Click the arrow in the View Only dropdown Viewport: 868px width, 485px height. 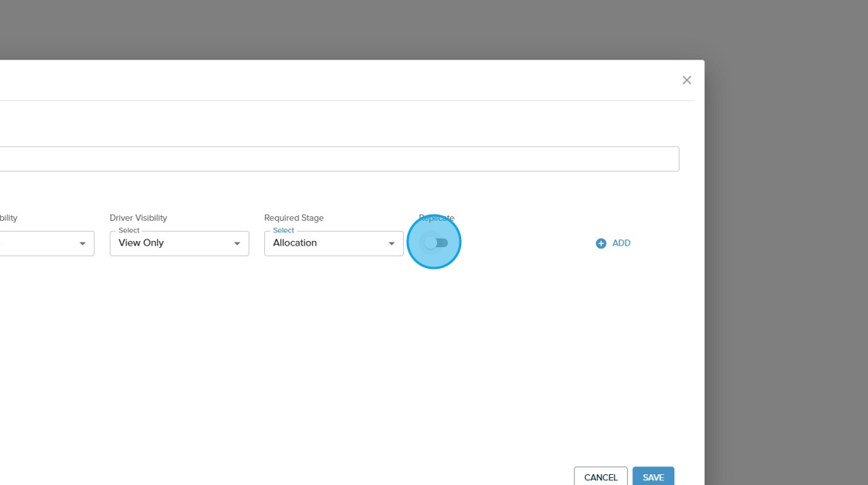click(x=237, y=244)
